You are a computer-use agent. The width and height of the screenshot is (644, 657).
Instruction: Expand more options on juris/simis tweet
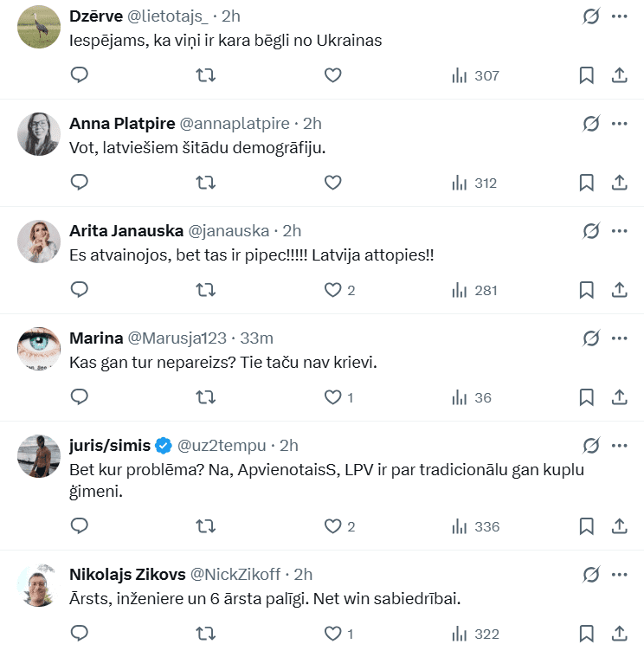619,446
